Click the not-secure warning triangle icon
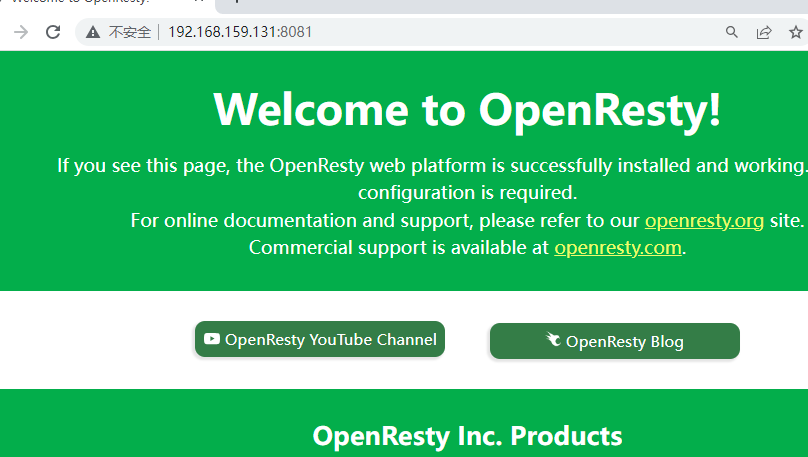The height and width of the screenshot is (457, 808). coord(93,32)
